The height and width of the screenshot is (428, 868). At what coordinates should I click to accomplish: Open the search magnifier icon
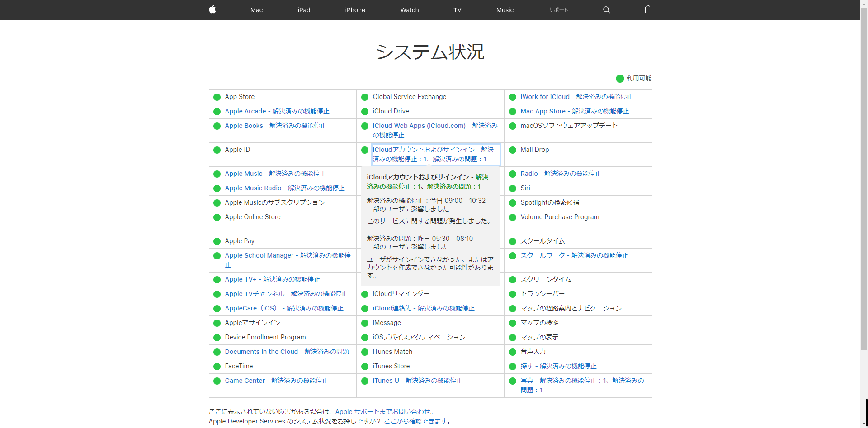point(606,10)
